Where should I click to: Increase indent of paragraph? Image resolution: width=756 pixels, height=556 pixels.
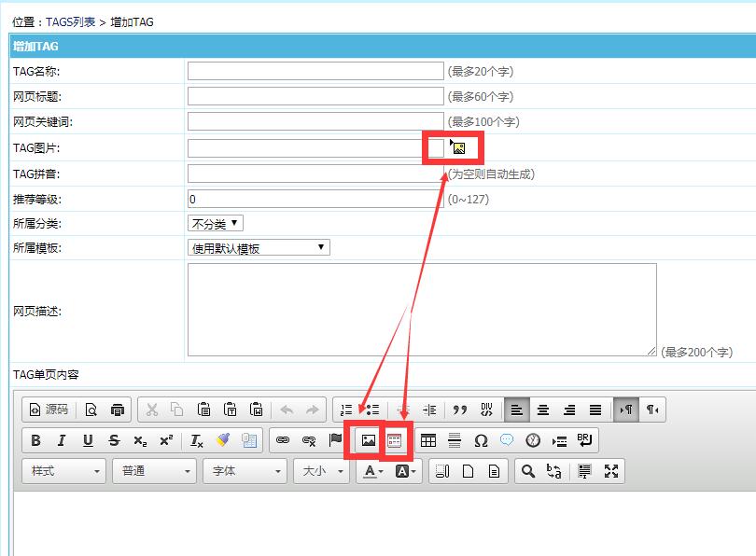coord(429,410)
